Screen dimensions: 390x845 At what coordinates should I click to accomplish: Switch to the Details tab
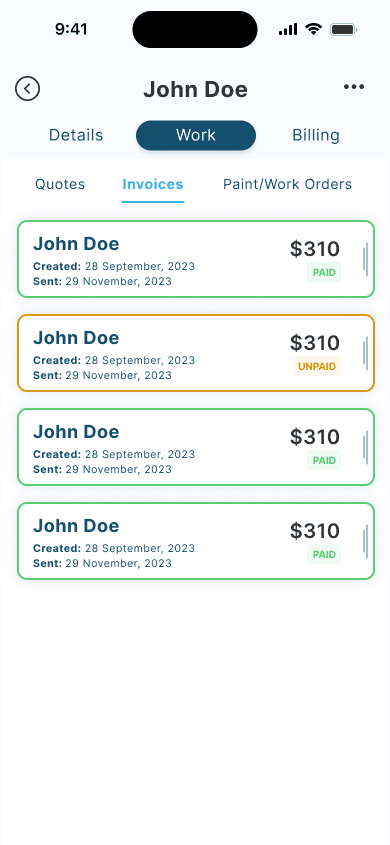pyautogui.click(x=76, y=135)
